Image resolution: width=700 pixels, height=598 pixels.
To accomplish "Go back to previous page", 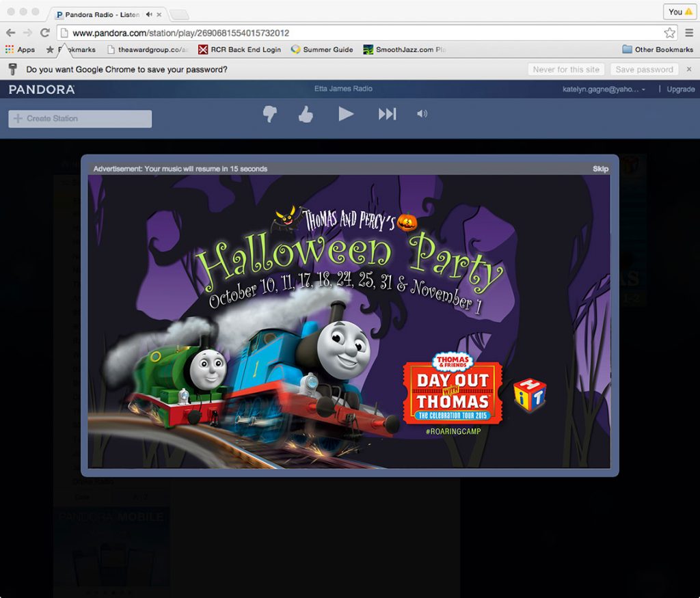I will click(x=10, y=33).
